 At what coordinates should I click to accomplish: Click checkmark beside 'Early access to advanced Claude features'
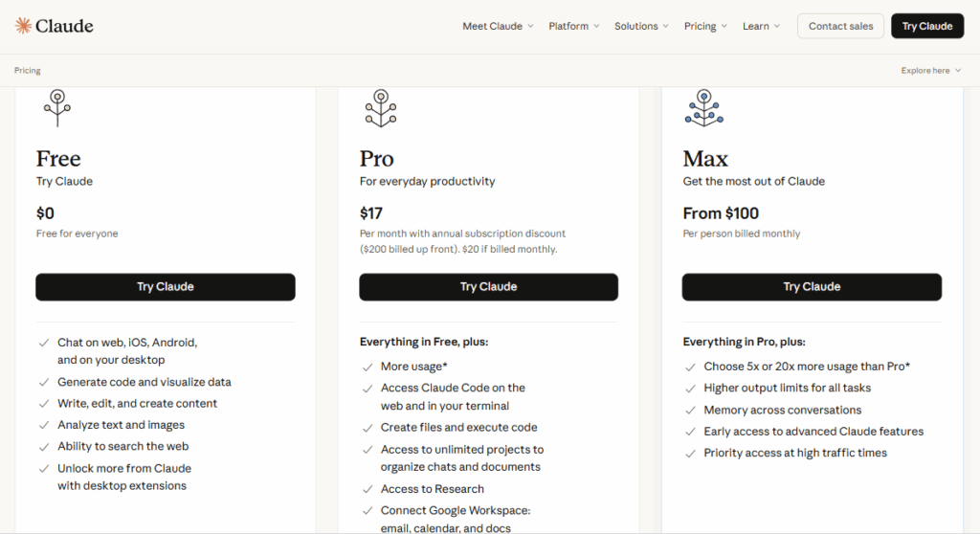[690, 432]
